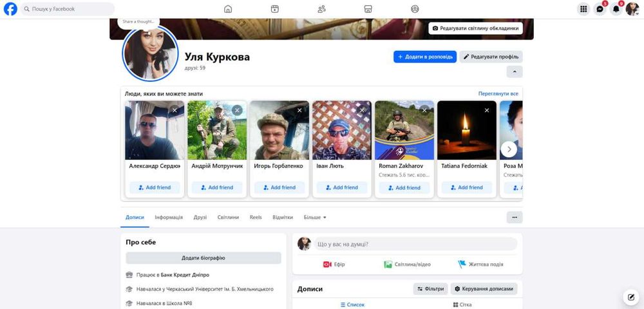Open the Groups icon in top navigation

415,9
